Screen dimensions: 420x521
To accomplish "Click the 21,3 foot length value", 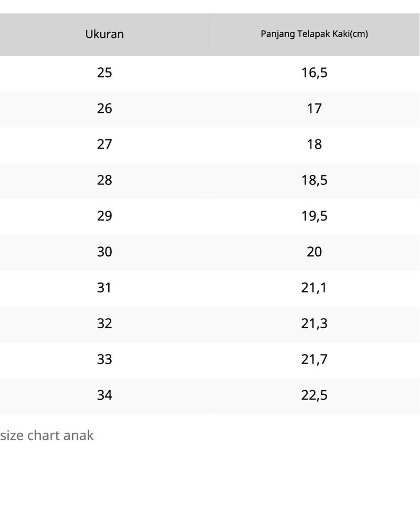I will click(314, 324).
